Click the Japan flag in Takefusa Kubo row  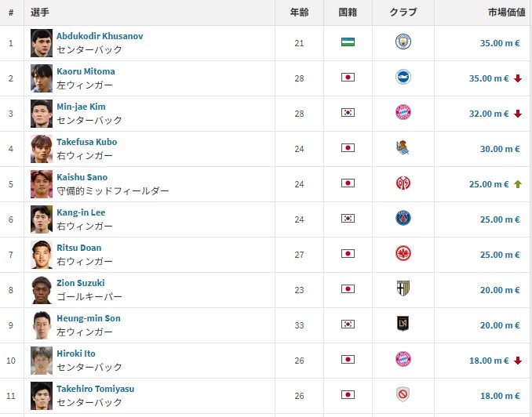pos(348,148)
